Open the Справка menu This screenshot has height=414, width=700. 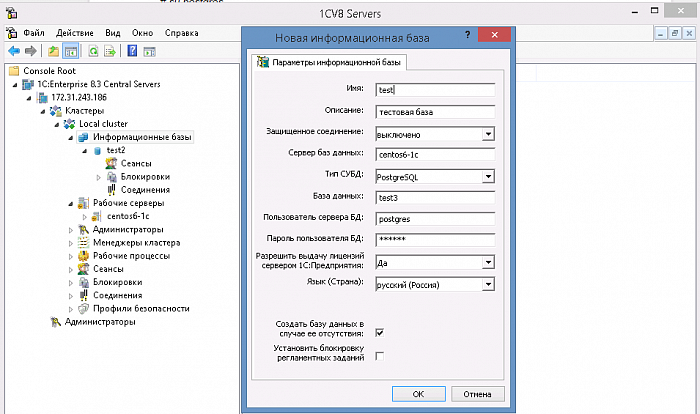pos(181,33)
